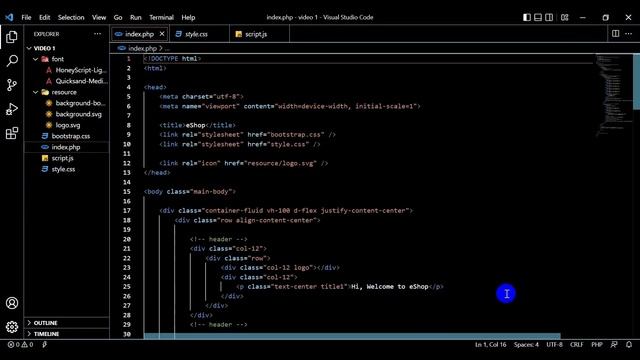Open the File menu
This screenshot has width=640, height=360.
coord(26,17)
